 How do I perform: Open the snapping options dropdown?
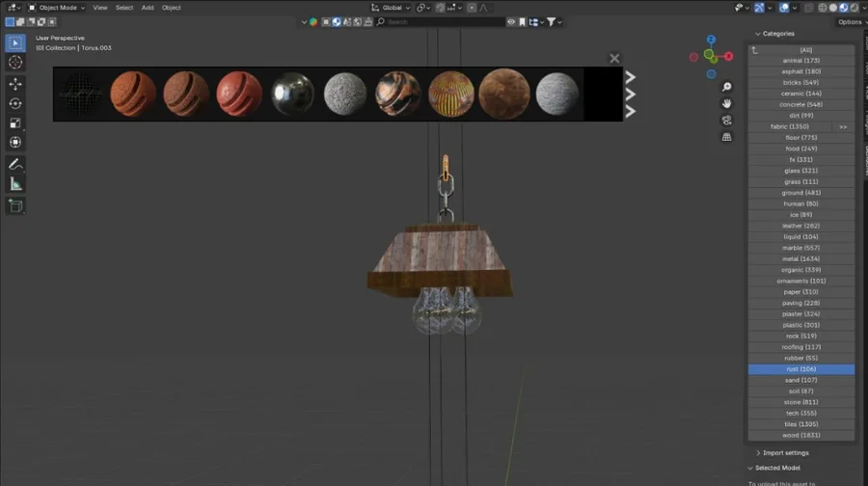point(455,8)
